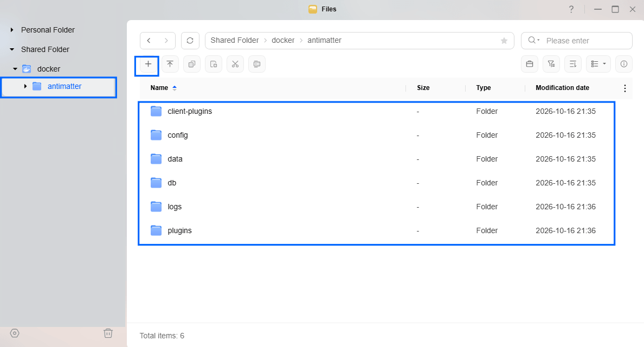The height and width of the screenshot is (347, 644).
Task: Open the recycle bin trash icon
Action: 108,333
